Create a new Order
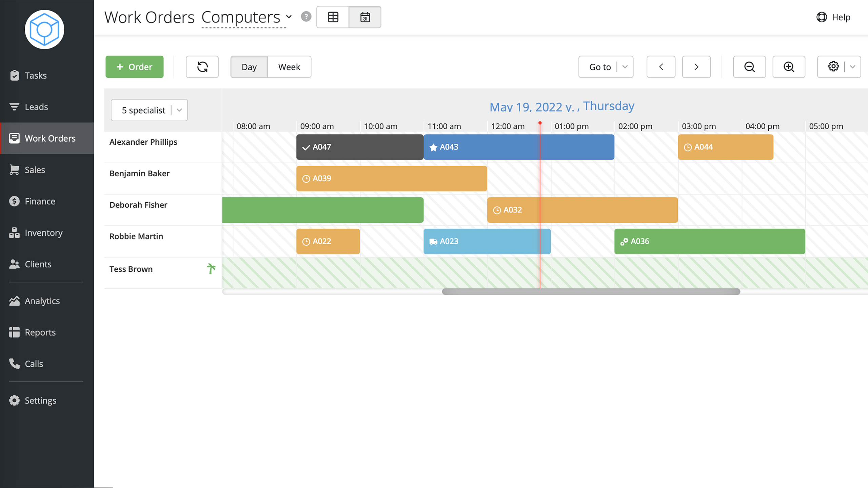 [134, 67]
